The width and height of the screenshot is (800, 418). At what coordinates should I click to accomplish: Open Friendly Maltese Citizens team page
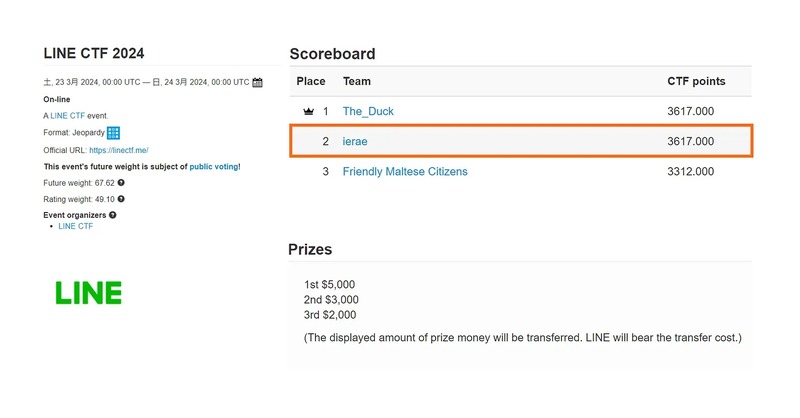click(x=405, y=172)
